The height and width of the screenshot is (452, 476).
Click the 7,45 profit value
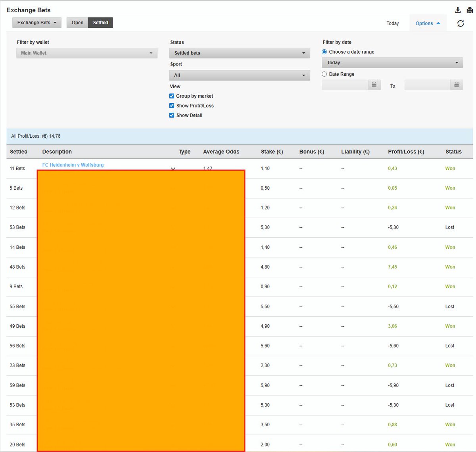click(x=392, y=267)
